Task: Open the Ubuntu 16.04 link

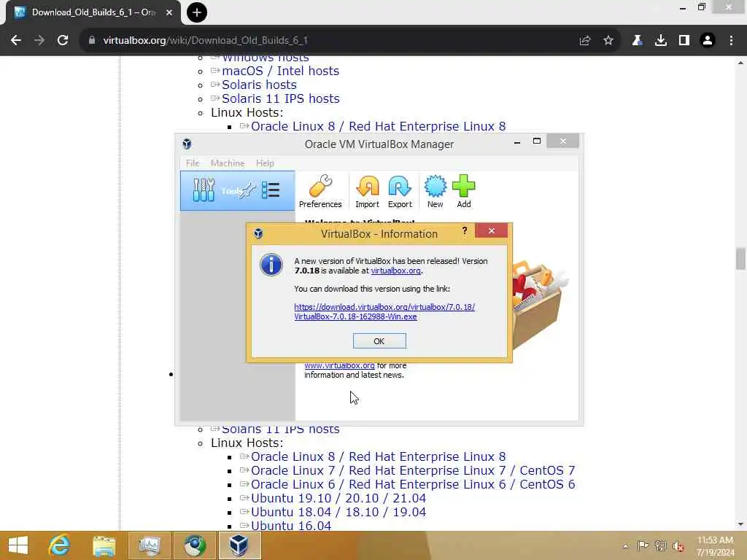Action: (x=290, y=526)
